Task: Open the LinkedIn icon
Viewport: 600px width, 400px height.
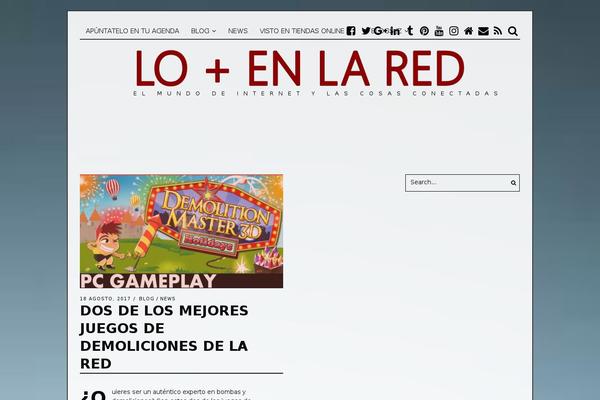Action: pos(395,31)
